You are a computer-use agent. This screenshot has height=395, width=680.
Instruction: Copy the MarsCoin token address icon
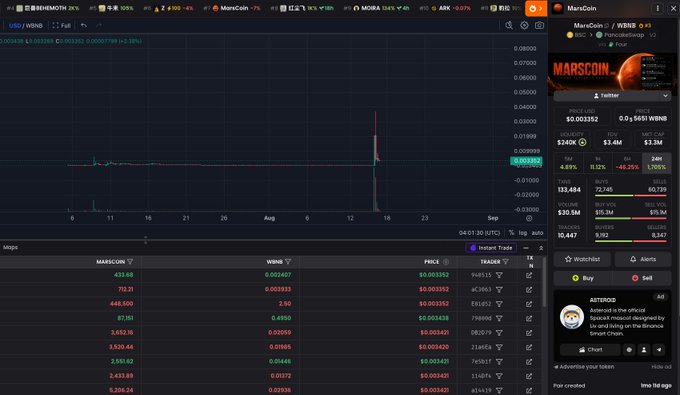(607, 26)
